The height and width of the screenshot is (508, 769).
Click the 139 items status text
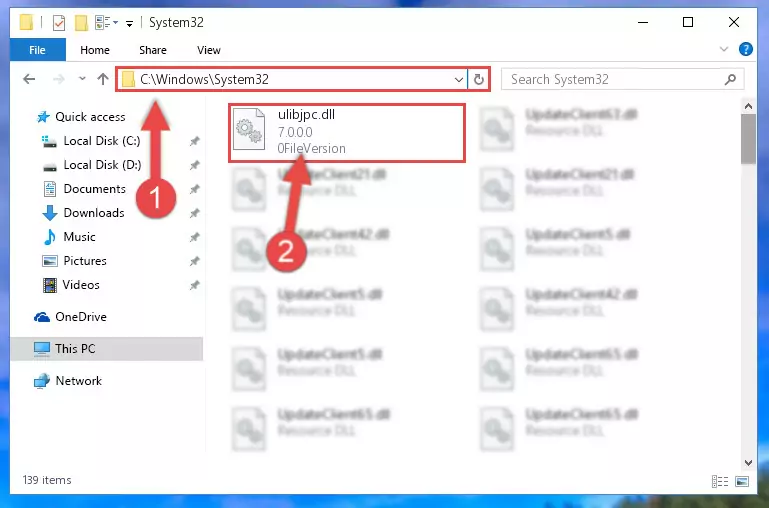pos(47,480)
